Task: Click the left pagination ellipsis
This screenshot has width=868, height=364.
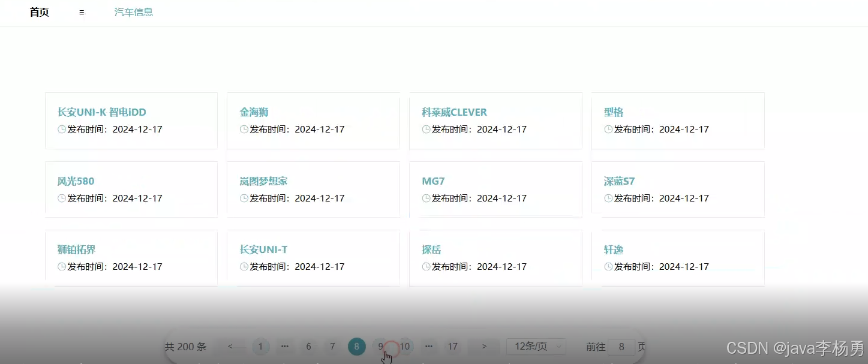Action: 284,347
